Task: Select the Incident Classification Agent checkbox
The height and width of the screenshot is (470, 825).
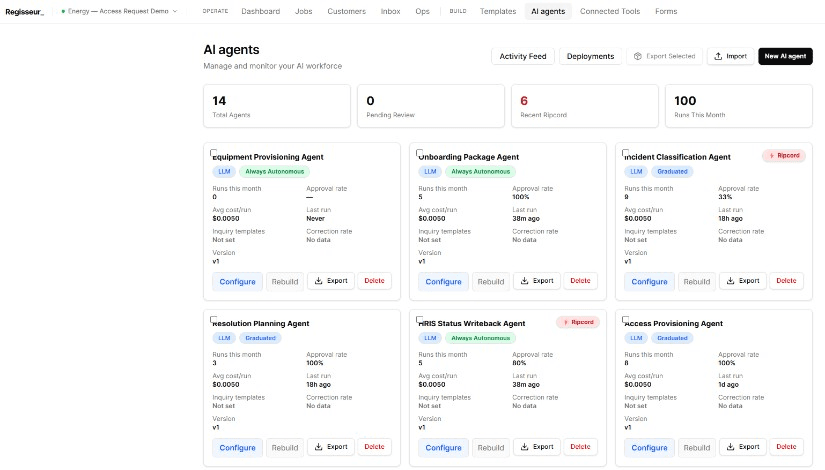Action: pyautogui.click(x=626, y=153)
